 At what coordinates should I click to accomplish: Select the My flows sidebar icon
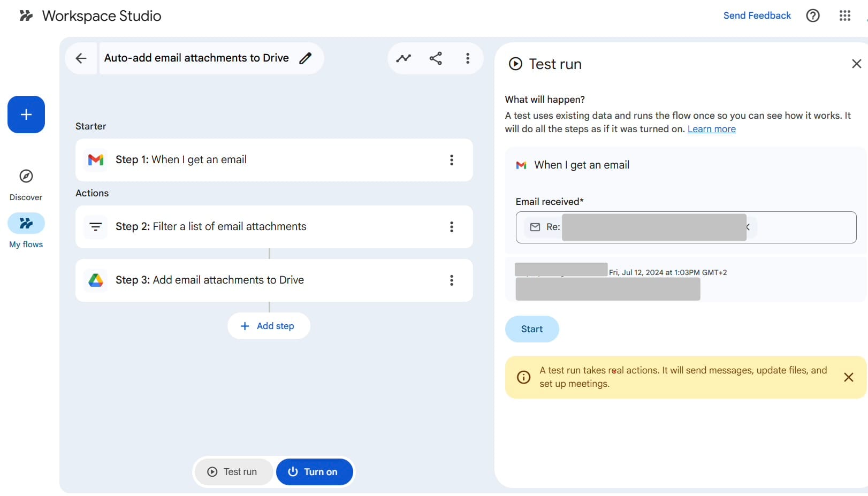pyautogui.click(x=26, y=223)
